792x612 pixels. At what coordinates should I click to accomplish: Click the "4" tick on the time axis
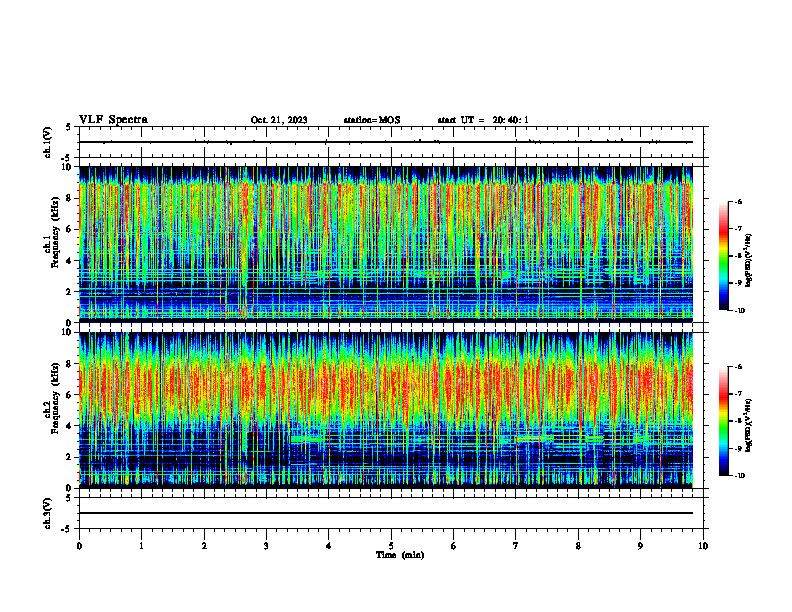tap(328, 546)
